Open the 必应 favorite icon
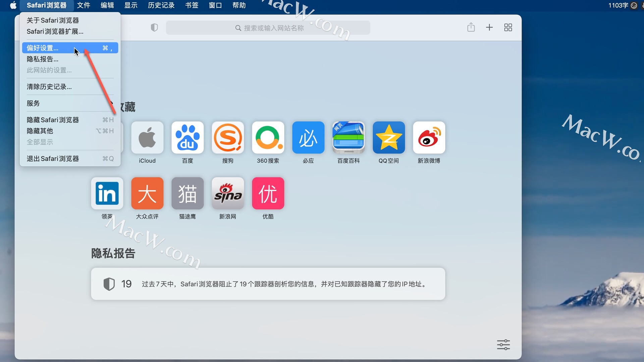 (308, 137)
